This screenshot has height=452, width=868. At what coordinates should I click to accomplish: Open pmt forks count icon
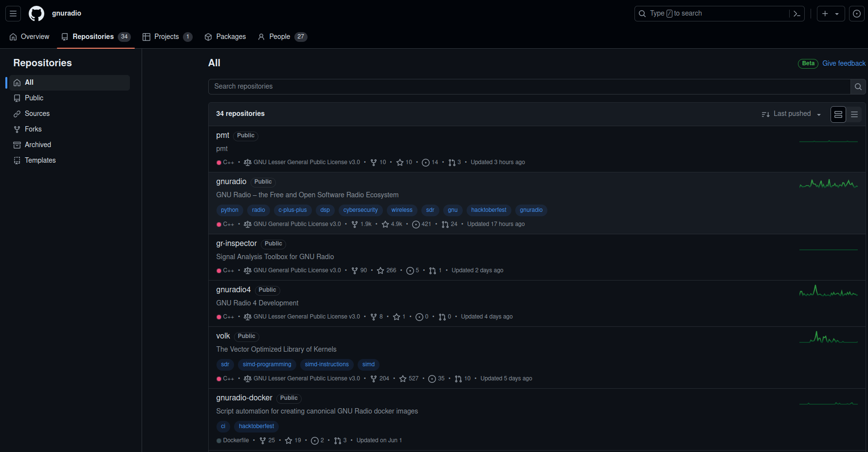click(x=374, y=162)
